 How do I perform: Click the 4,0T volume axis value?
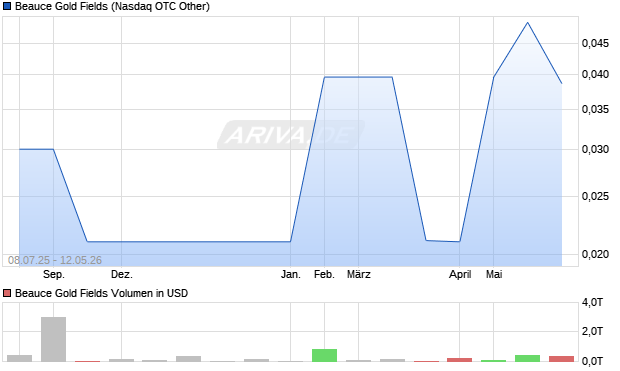pyautogui.click(x=592, y=303)
